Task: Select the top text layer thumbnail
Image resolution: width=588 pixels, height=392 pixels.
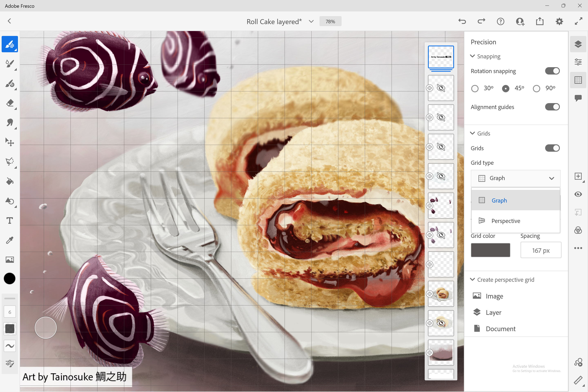Action: click(x=441, y=57)
